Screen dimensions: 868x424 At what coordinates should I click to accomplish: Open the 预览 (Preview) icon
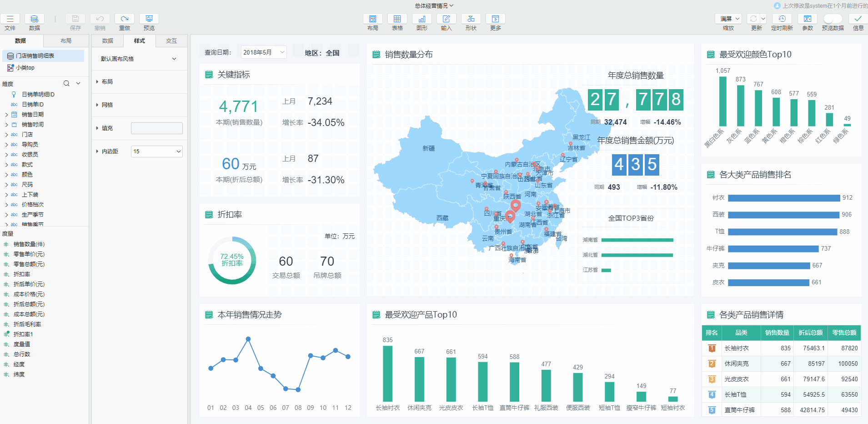tap(149, 19)
